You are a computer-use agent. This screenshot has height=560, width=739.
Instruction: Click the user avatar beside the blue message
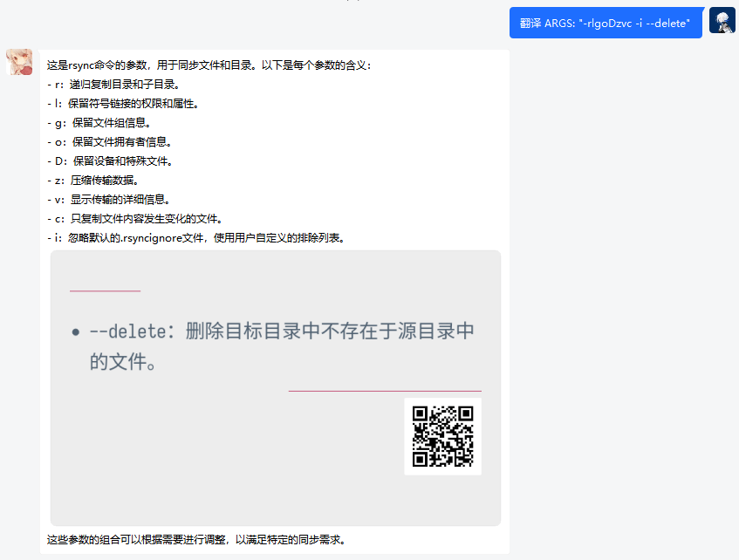[721, 22]
